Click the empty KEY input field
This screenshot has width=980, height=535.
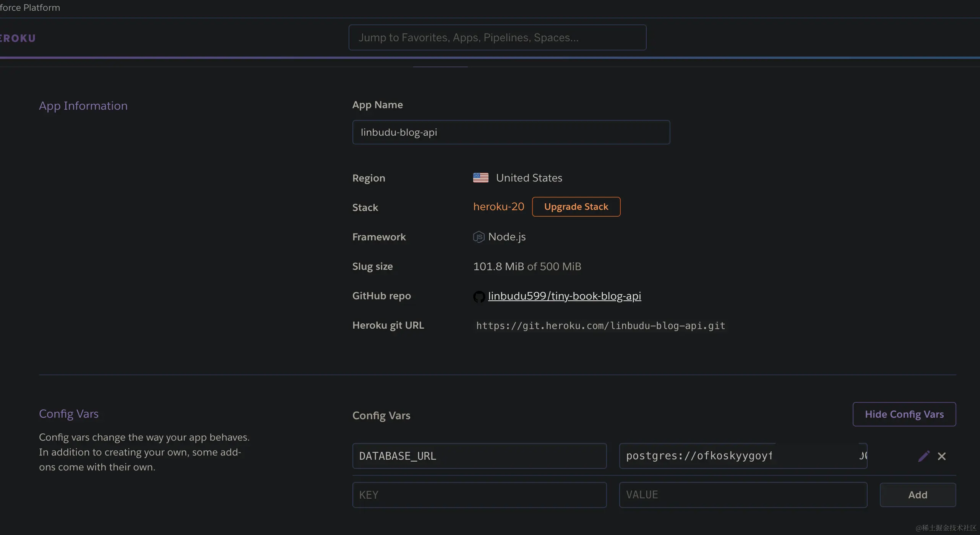click(479, 495)
